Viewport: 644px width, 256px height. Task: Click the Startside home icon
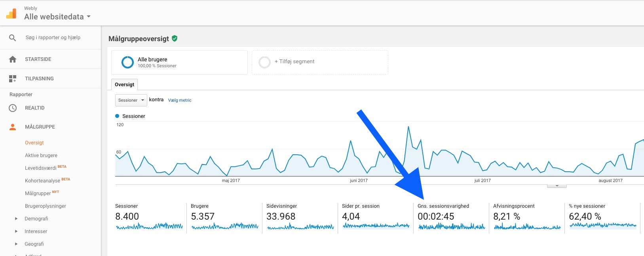pyautogui.click(x=13, y=59)
